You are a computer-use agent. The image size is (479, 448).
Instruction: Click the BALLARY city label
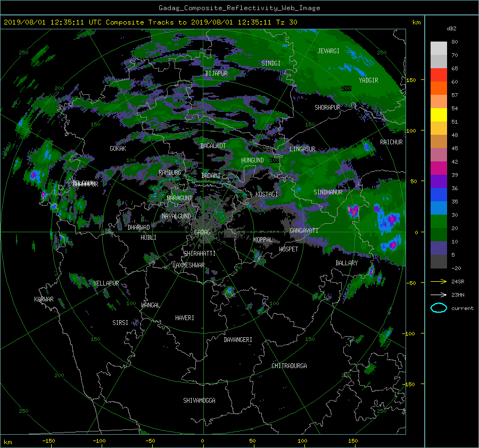click(x=346, y=263)
